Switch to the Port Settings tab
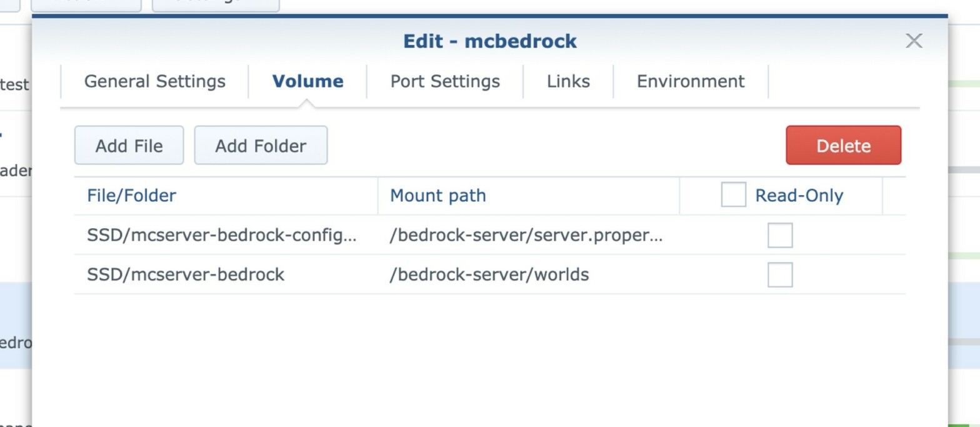980x427 pixels. tap(445, 82)
